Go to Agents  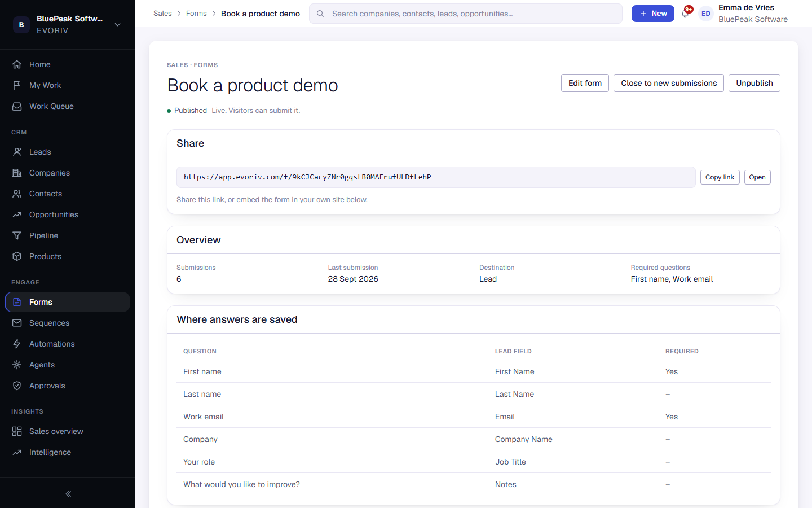(68, 365)
